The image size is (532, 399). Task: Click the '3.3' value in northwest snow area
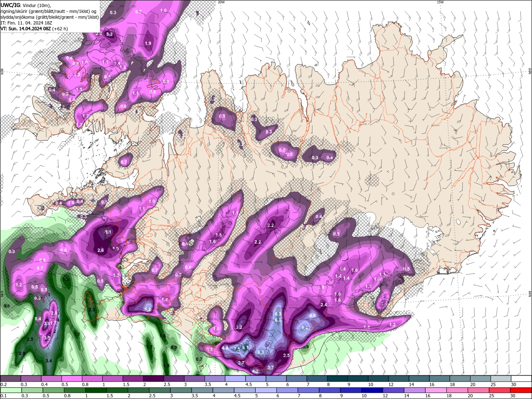point(110,34)
